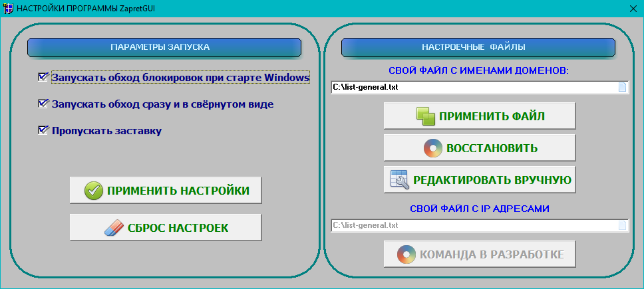This screenshot has height=289, width=644.
Task: Click the РЕДАКТИРОВАТЬ ВРУЧНУЮ button
Action: pyautogui.click(x=480, y=179)
